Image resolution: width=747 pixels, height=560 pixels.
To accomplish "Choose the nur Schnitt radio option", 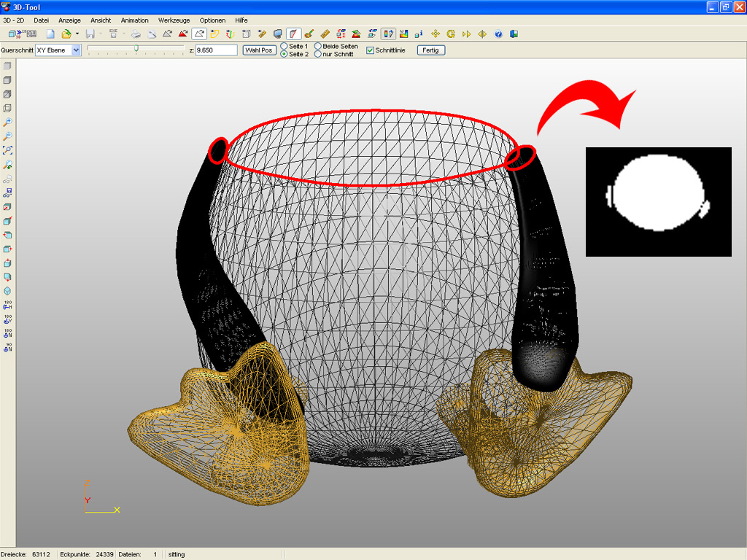I will tap(318, 54).
